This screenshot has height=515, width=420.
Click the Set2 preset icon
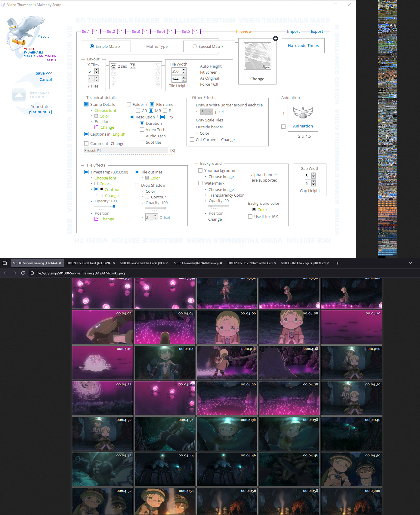point(121,31)
